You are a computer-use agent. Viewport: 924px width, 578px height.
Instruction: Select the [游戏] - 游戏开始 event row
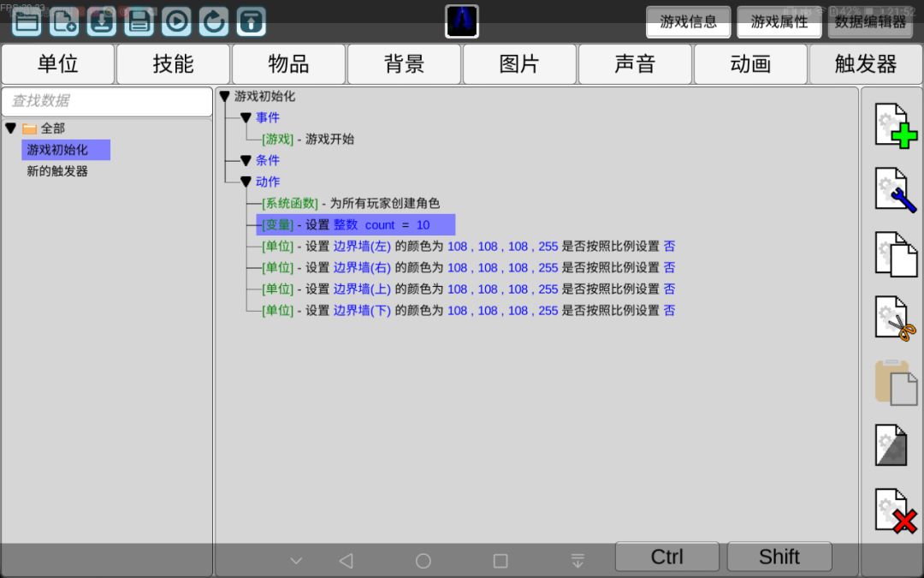(308, 140)
